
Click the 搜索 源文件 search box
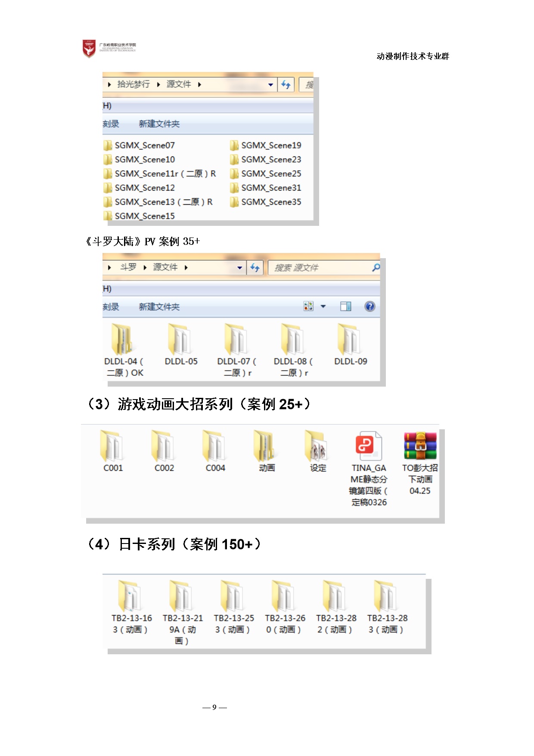[321, 268]
